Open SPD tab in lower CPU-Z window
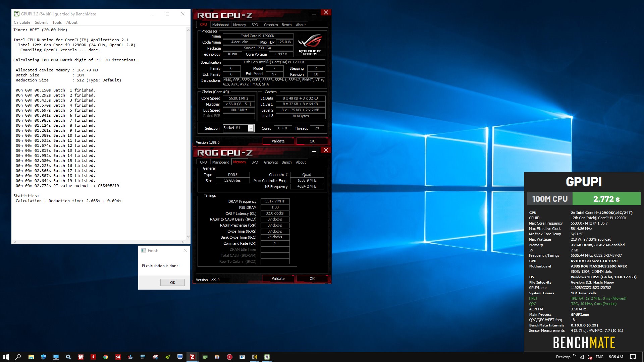Viewport: 644px width, 362px height. (255, 162)
